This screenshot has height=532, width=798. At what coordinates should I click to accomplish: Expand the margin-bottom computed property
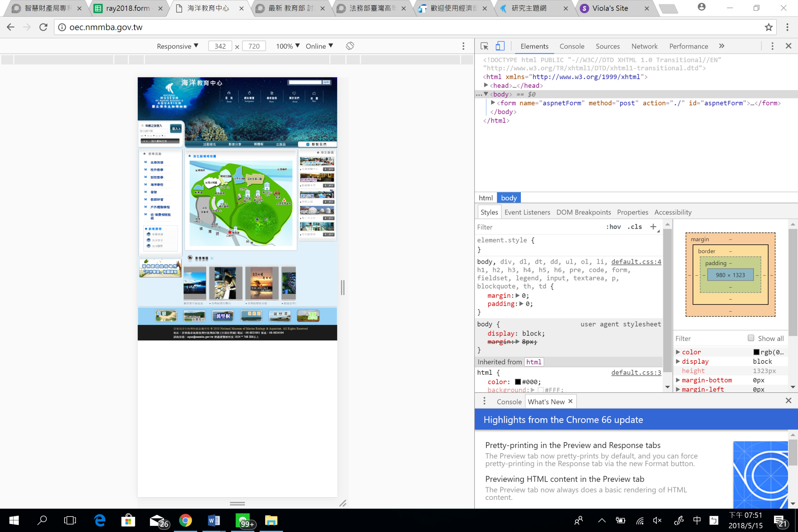coord(678,380)
